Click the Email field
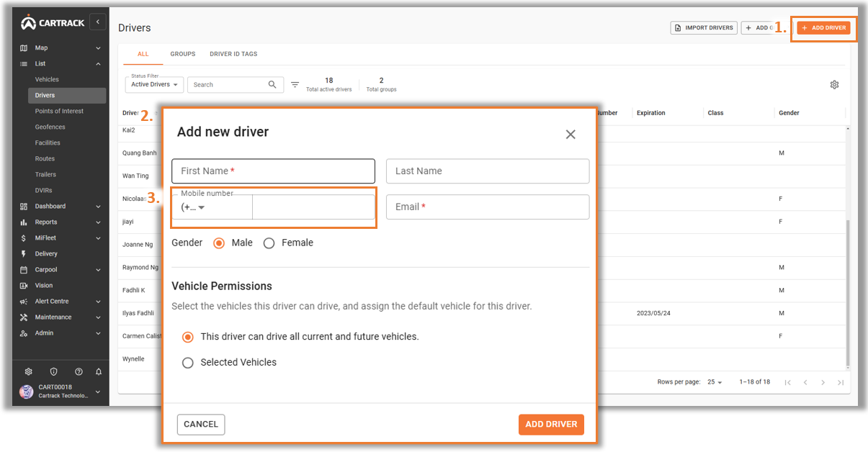The width and height of the screenshot is (868, 452). pos(488,207)
